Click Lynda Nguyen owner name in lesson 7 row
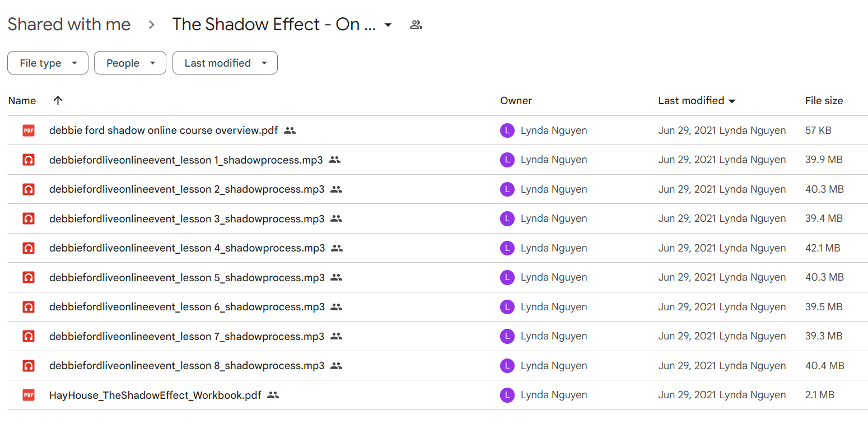 click(x=554, y=336)
